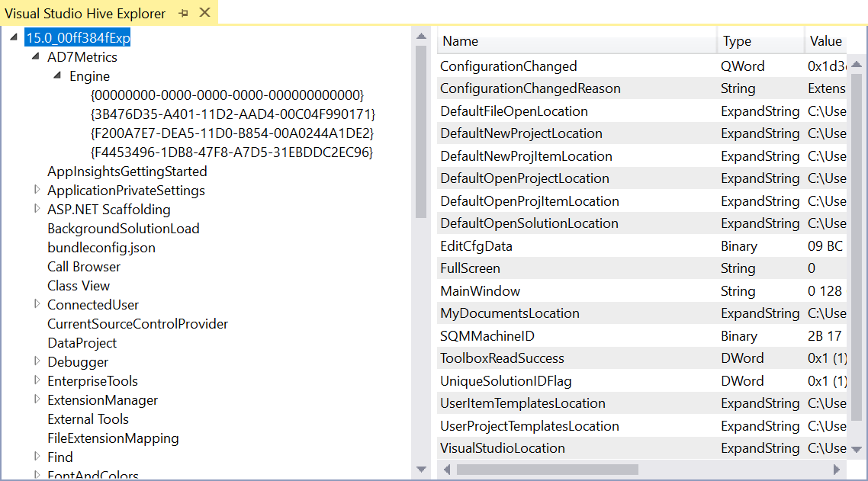
Task: Select the {3B476D35-A401-11D2-AAD4-00C04F990171} key
Action: tap(233, 114)
